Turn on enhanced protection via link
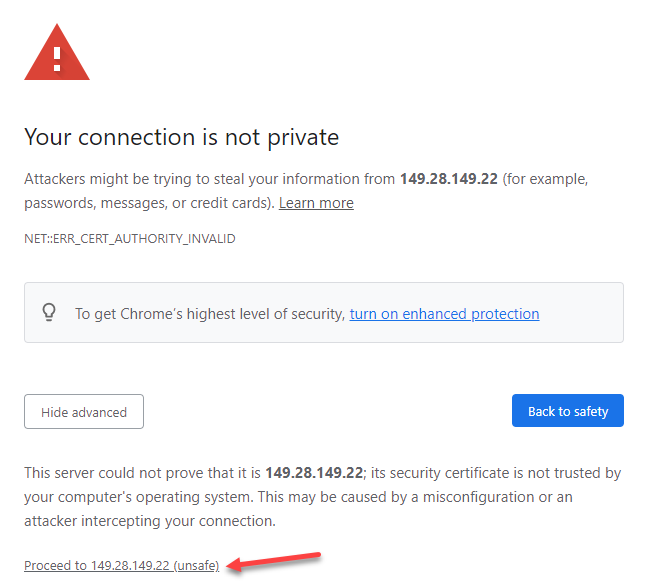Screen dimensions: 650x588 click(444, 314)
